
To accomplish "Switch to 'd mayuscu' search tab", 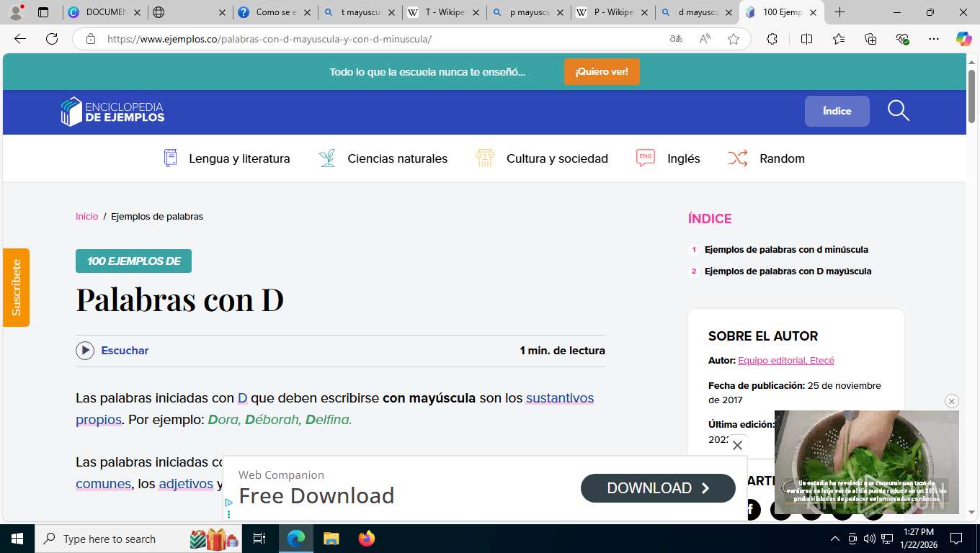I will (x=698, y=12).
